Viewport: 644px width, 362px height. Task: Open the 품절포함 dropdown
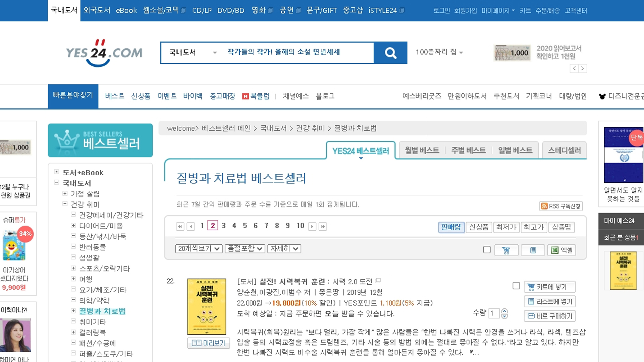[x=245, y=248]
